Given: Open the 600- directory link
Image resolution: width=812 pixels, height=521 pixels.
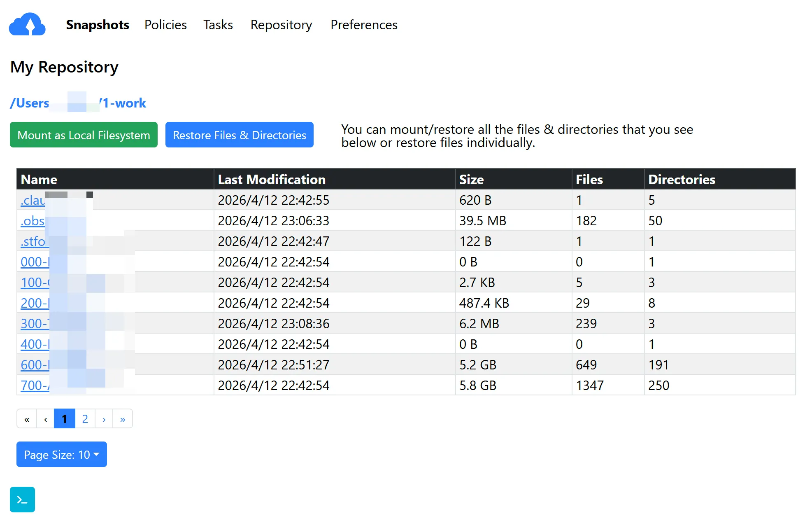Looking at the screenshot, I should (35, 365).
